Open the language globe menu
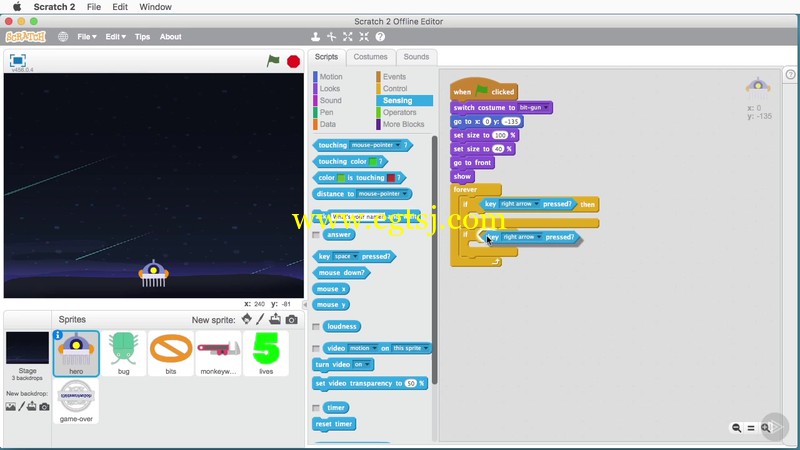This screenshot has height=450, width=800. (x=63, y=37)
